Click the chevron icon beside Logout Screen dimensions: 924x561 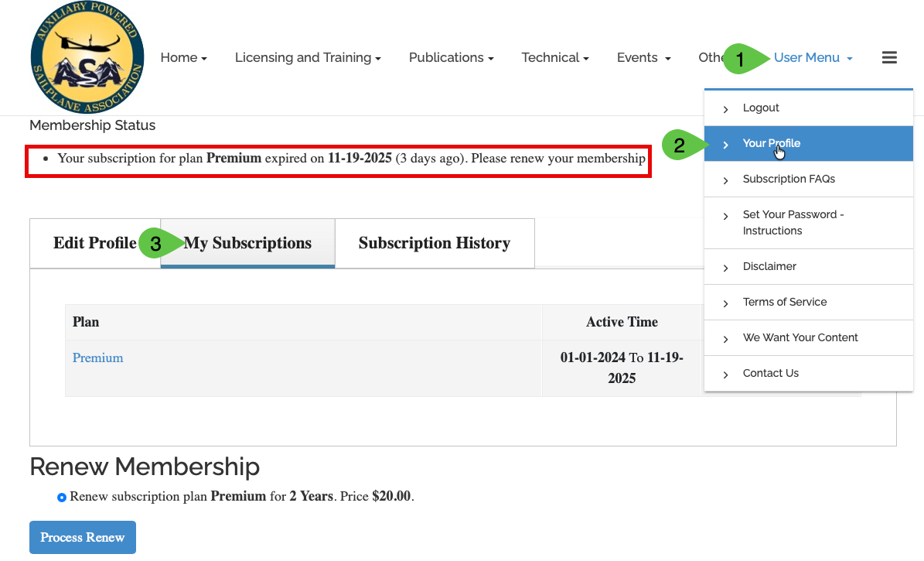click(725, 109)
